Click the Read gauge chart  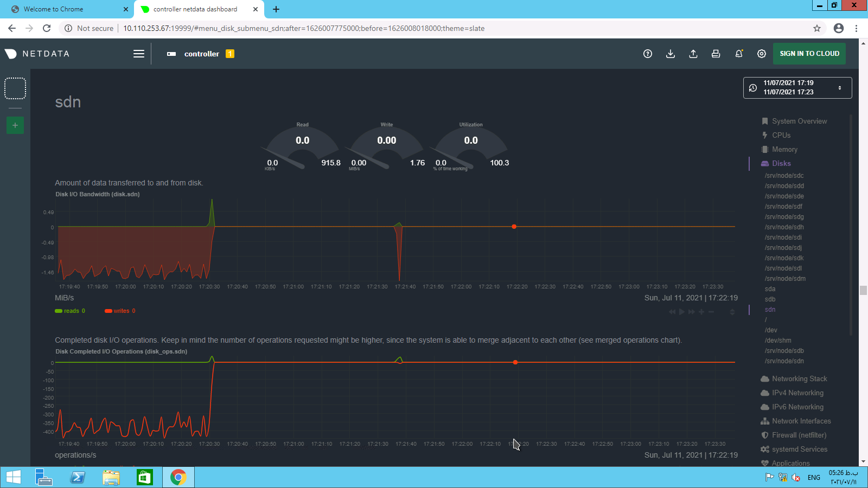point(302,146)
